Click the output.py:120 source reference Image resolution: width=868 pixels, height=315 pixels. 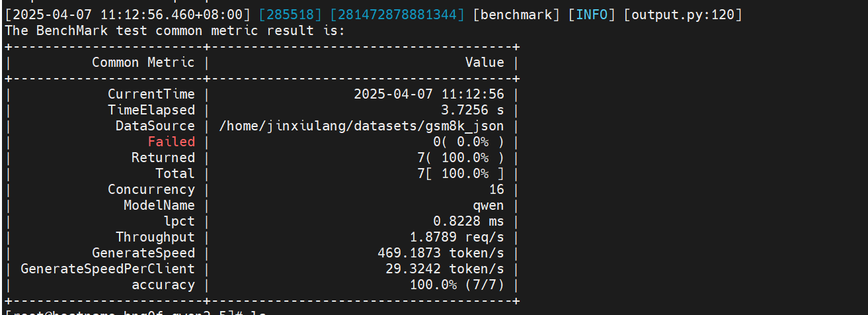click(x=683, y=15)
